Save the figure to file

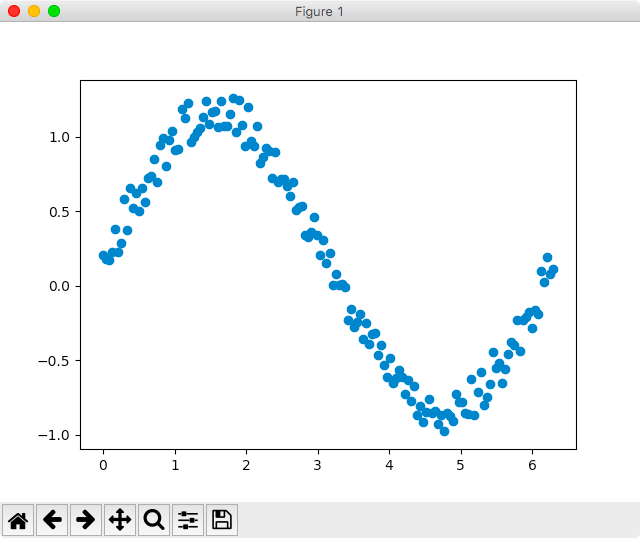point(222,520)
